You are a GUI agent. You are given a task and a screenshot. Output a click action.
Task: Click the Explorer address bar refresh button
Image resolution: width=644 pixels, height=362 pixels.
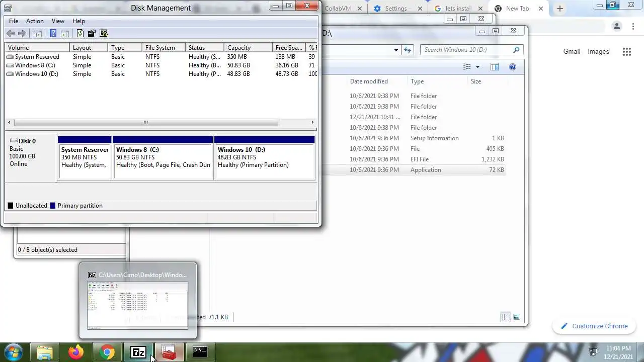408,50
